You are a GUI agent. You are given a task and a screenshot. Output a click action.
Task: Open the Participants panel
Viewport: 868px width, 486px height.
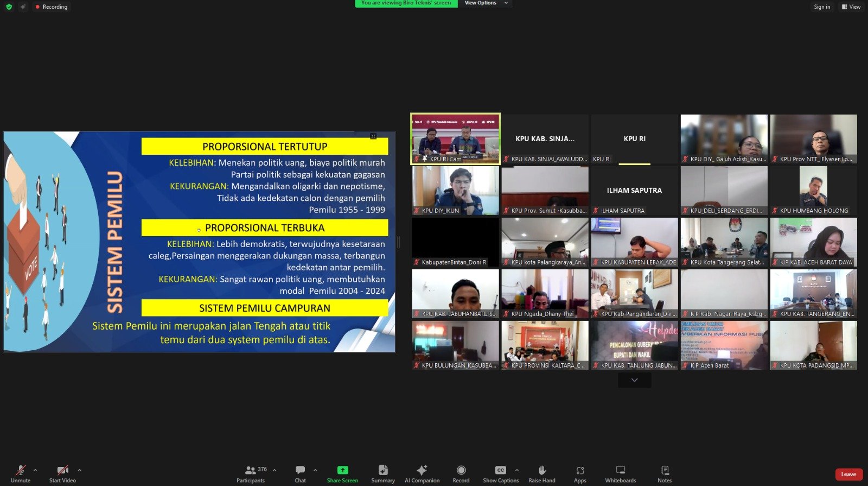pyautogui.click(x=251, y=473)
